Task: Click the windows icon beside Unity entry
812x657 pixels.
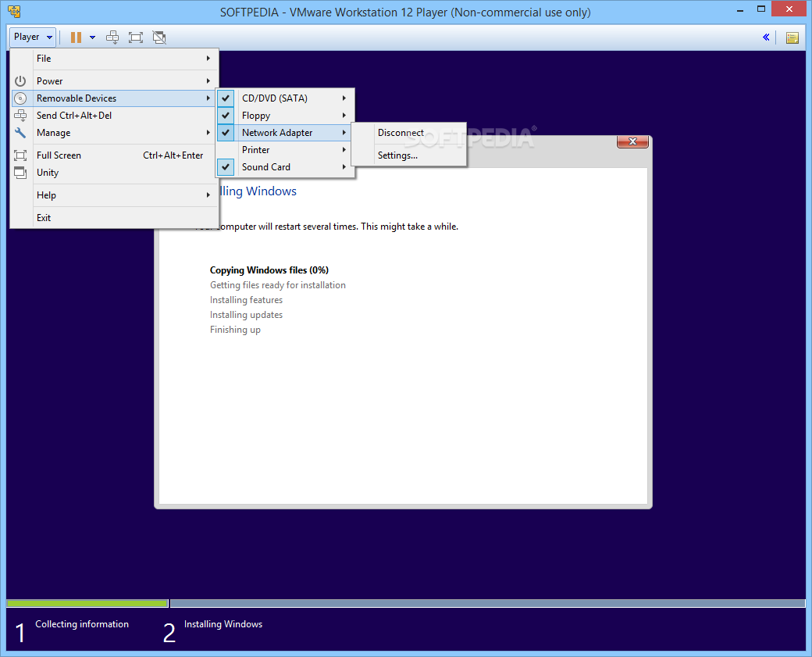Action: pyautogui.click(x=20, y=173)
